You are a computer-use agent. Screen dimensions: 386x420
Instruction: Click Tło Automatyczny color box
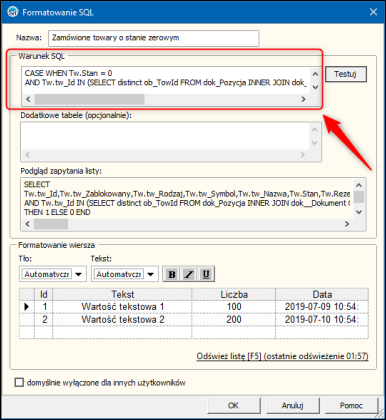pos(47,274)
